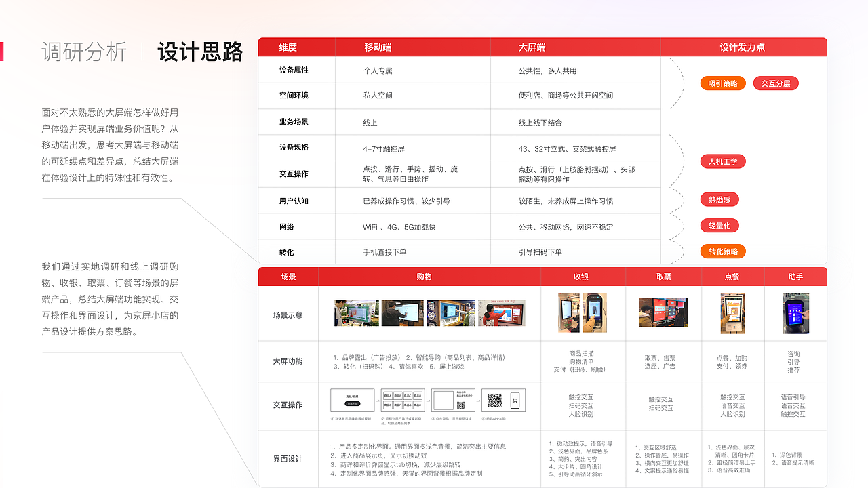
Task: Click the 取票 scenario header
Action: [x=663, y=277]
